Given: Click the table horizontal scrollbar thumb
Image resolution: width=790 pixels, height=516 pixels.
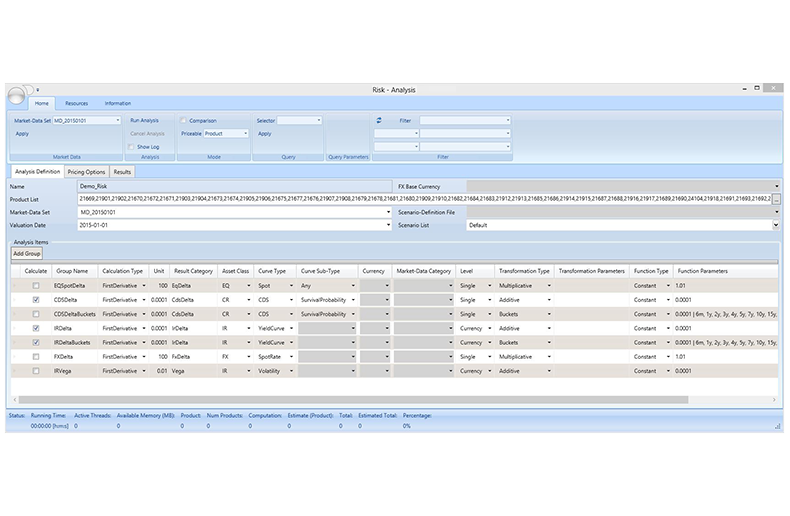Looking at the screenshot, I should [x=353, y=400].
